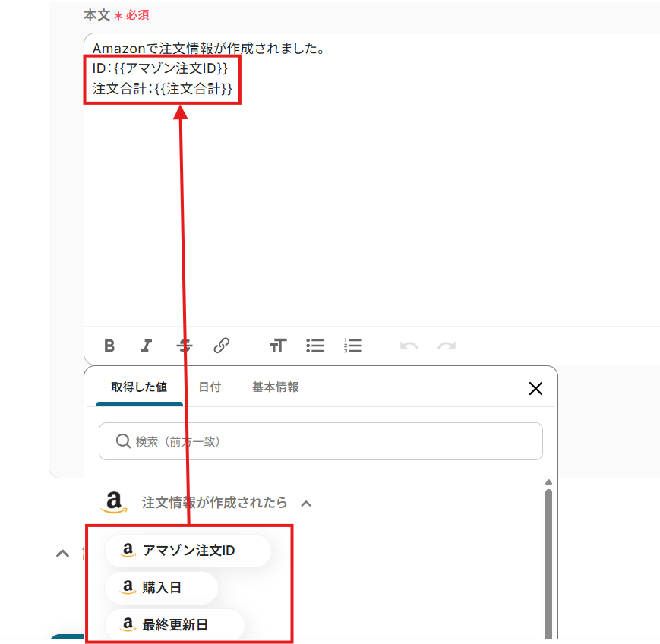Insert the 最終更新日 value
Screen dimensions: 660x644
click(174, 625)
